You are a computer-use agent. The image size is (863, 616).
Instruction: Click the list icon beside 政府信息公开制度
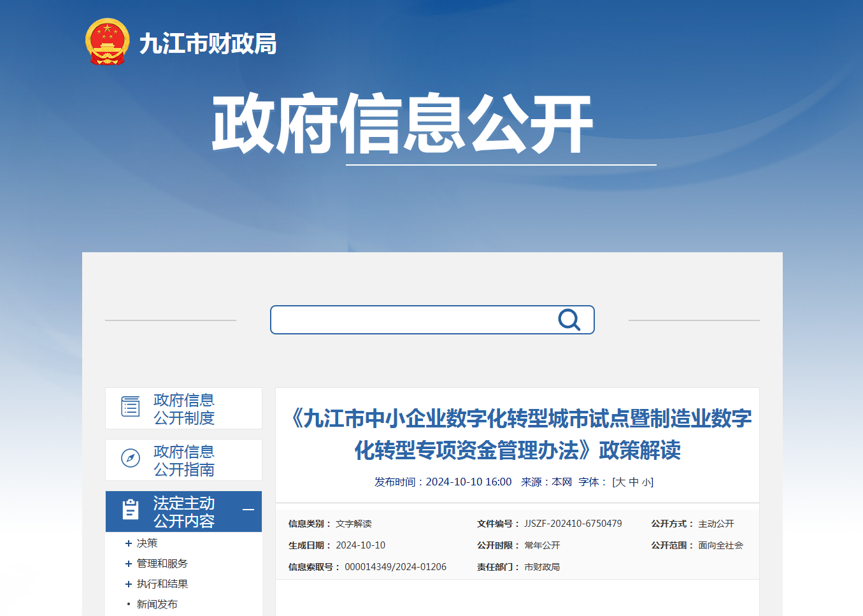click(x=131, y=406)
